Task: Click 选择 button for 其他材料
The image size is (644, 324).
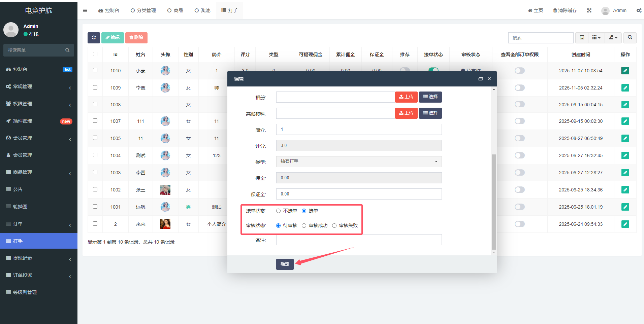Action: coord(430,113)
